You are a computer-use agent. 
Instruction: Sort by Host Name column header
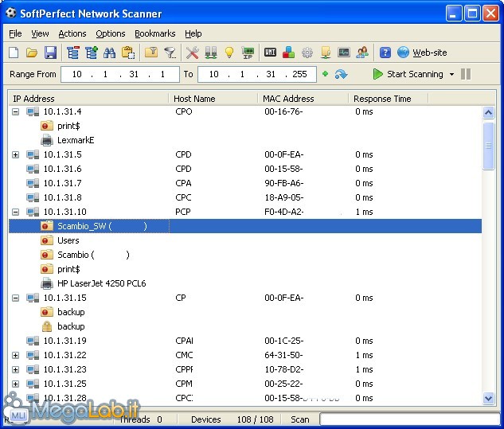pyautogui.click(x=213, y=99)
